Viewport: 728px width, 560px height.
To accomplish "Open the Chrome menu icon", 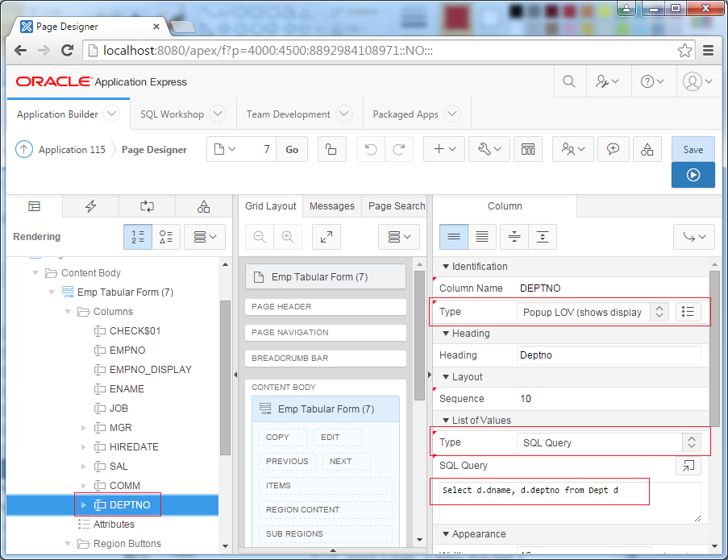I will [x=708, y=50].
